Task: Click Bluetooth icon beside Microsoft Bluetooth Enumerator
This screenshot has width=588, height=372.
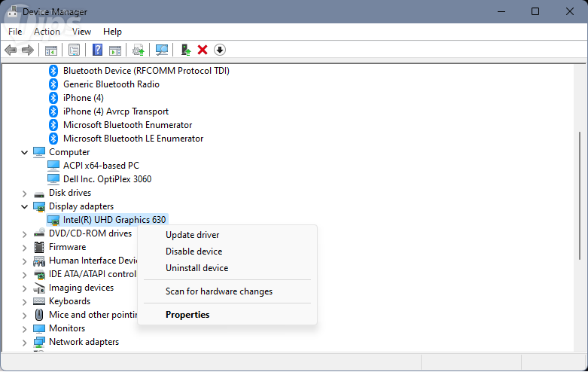Action: tap(53, 124)
